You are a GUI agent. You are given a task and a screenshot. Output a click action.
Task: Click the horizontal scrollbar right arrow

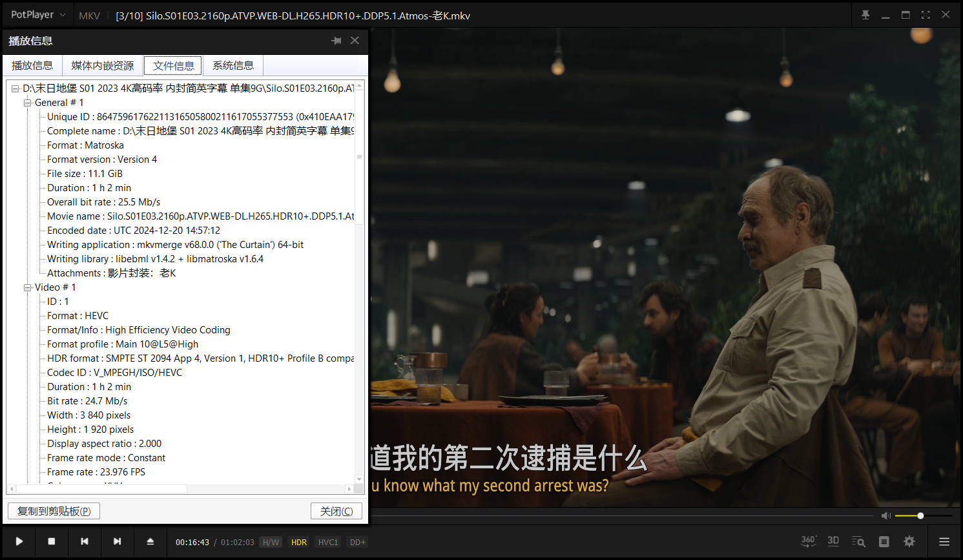[349, 489]
